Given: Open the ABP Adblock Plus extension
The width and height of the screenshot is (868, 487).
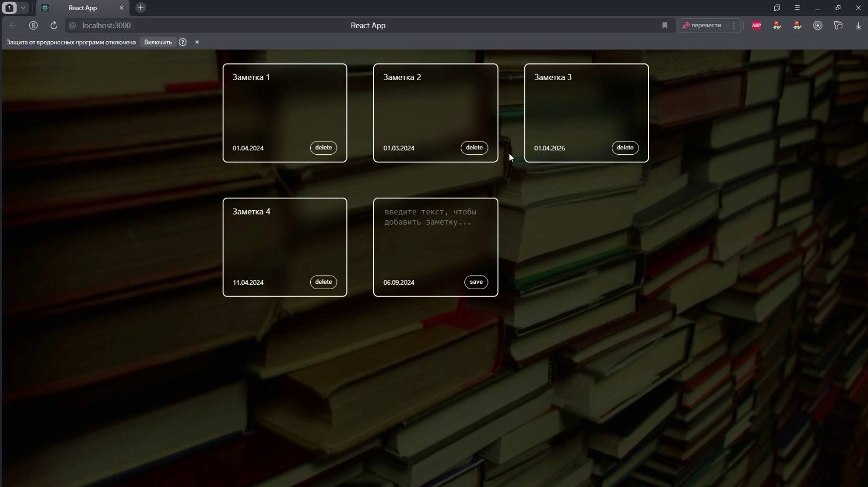Looking at the screenshot, I should [756, 26].
